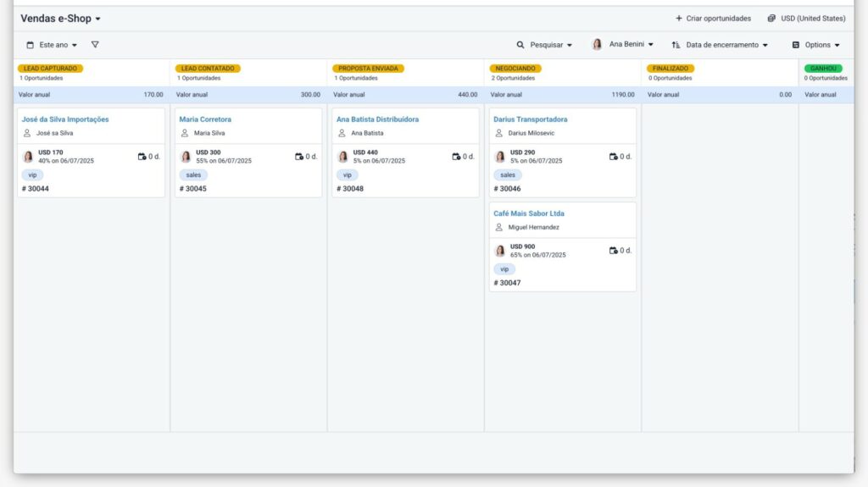Click the plus icon to create opportunities
The width and height of the screenshot is (868, 487).
[x=679, y=19]
